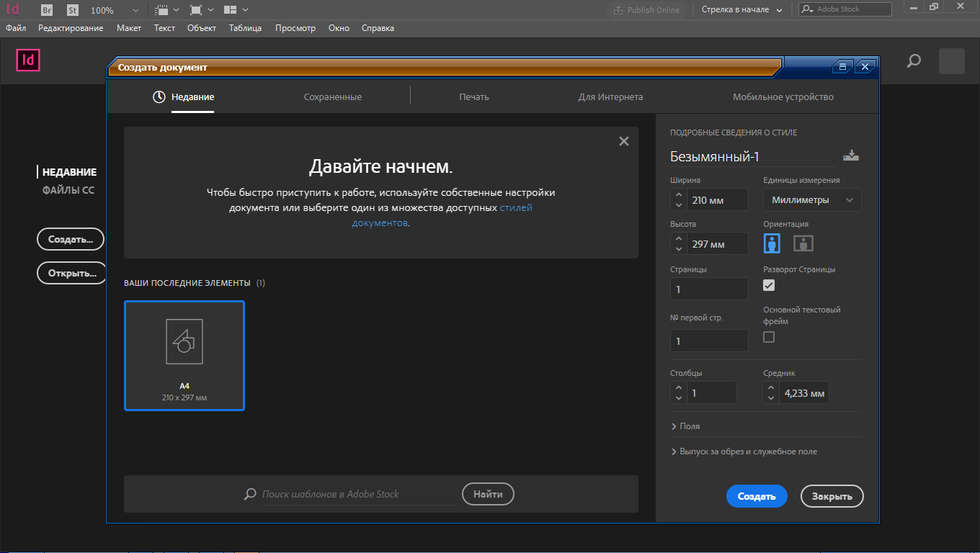Select landscape orientation icon
The height and width of the screenshot is (553, 980).
tap(803, 243)
